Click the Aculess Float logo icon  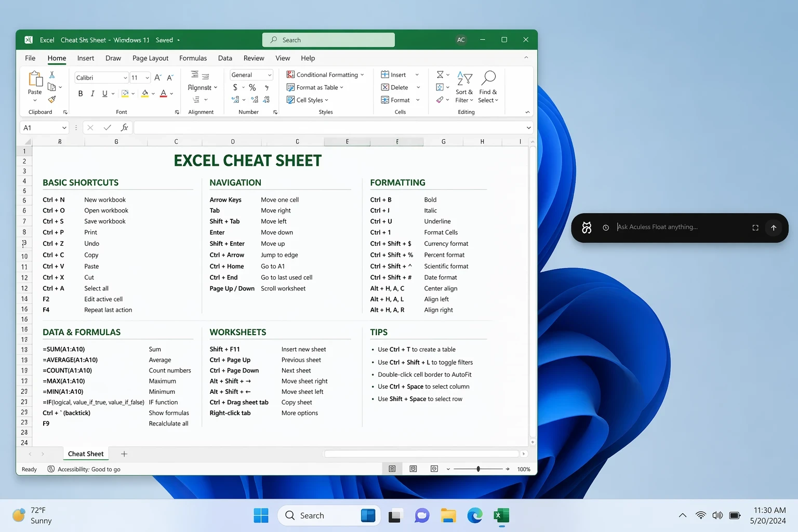point(587,228)
